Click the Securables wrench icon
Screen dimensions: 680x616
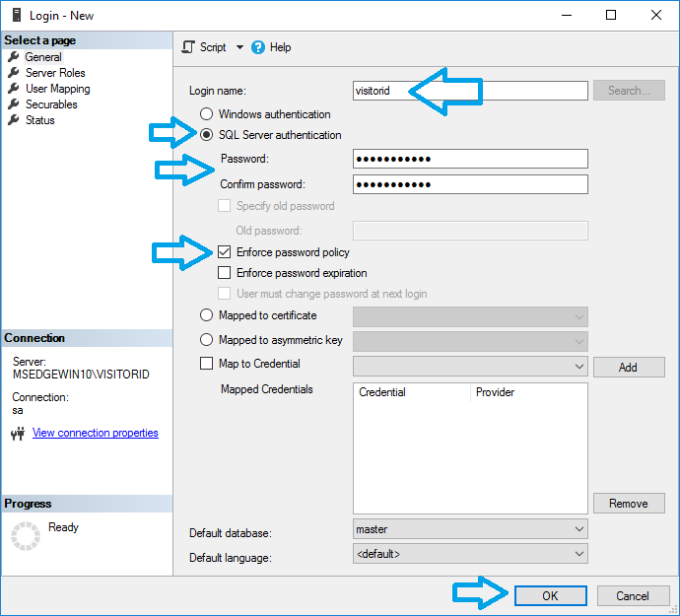point(14,104)
